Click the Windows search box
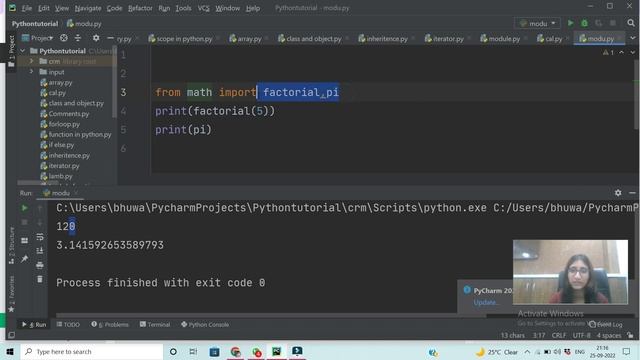Image resolution: width=640 pixels, height=360 pixels. point(92,351)
